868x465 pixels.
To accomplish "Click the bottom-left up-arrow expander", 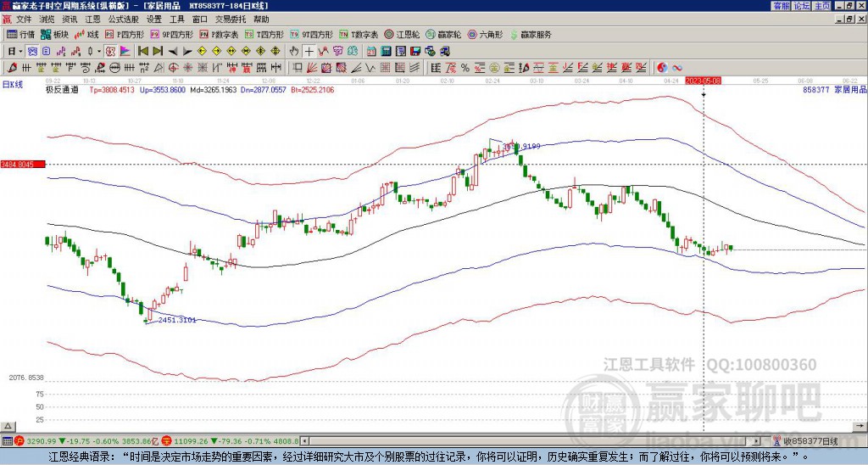I will pyautogui.click(x=7, y=426).
